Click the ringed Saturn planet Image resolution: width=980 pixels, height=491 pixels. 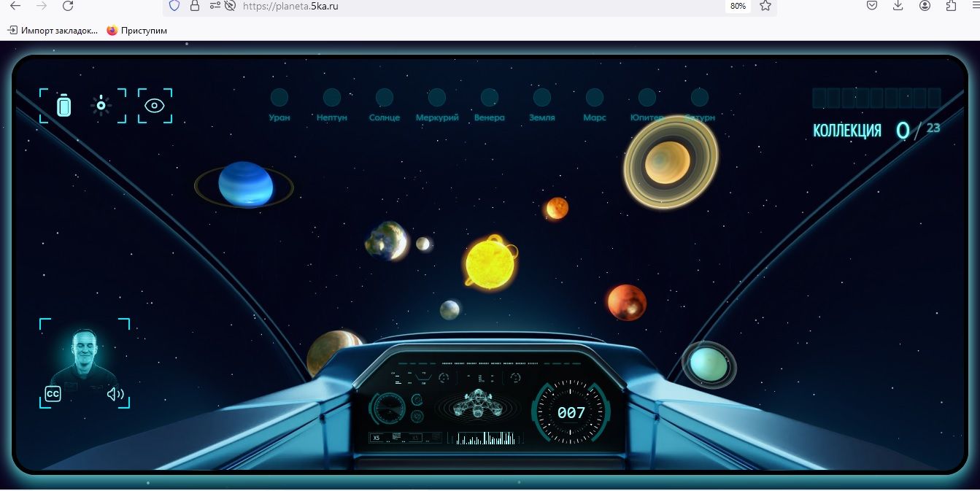tap(670, 161)
